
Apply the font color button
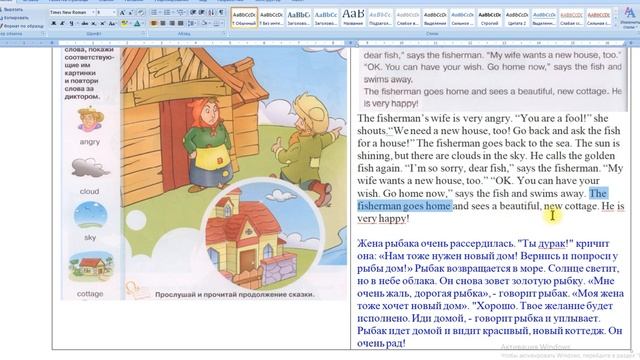[x=137, y=23]
